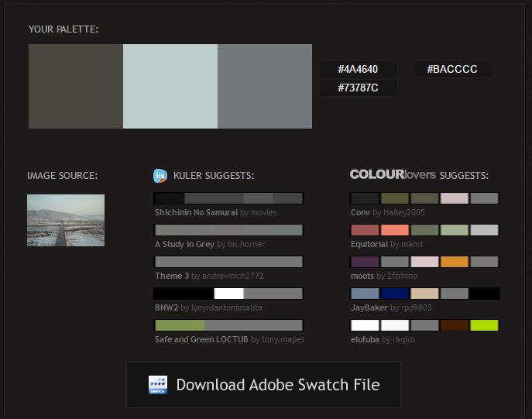The image size is (532, 419).
Task: Click the salmon swatch in Equitorial palette
Action: (x=395, y=230)
